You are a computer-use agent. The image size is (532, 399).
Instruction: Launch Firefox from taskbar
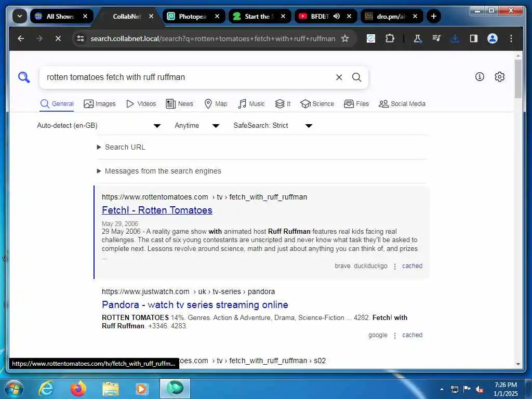78,389
